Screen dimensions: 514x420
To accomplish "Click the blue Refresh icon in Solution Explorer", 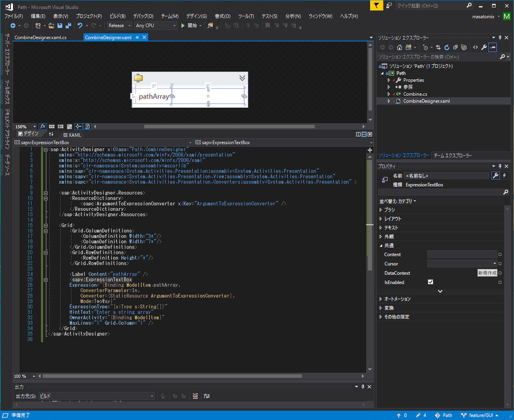I will 447,47.
